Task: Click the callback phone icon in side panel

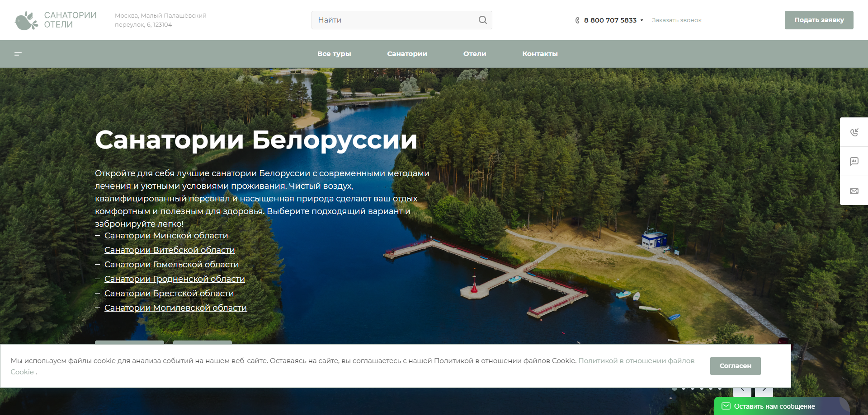Action: [x=854, y=132]
